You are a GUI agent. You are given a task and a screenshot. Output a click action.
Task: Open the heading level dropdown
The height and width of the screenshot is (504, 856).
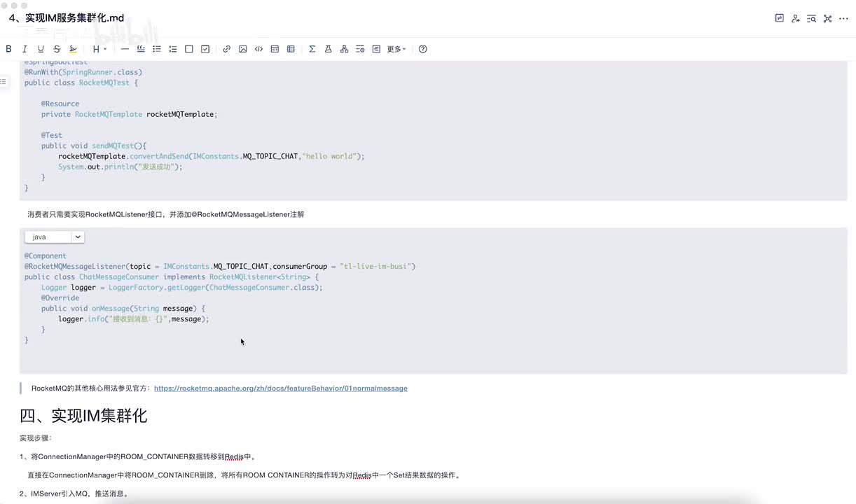click(99, 49)
